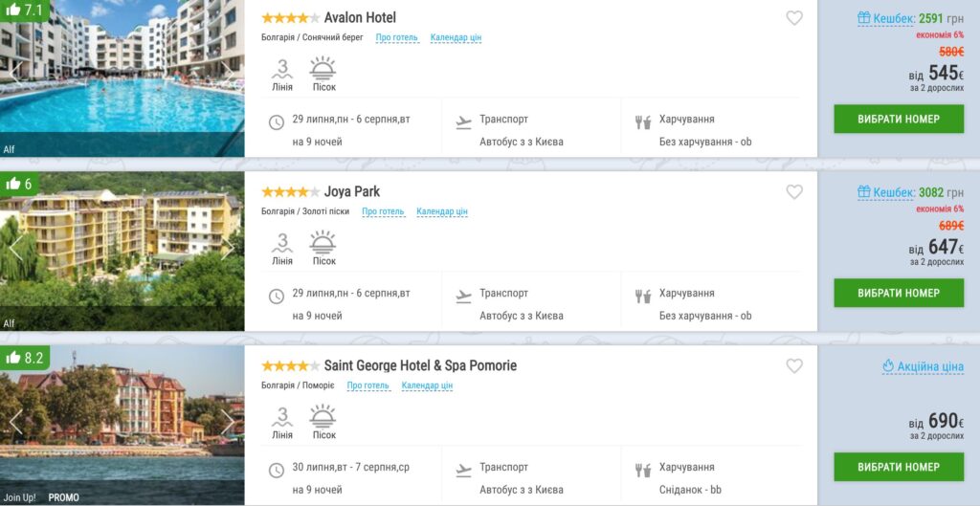Add Avalon Hotel to favorites with heart icon
This screenshot has height=506, width=980.
[794, 18]
